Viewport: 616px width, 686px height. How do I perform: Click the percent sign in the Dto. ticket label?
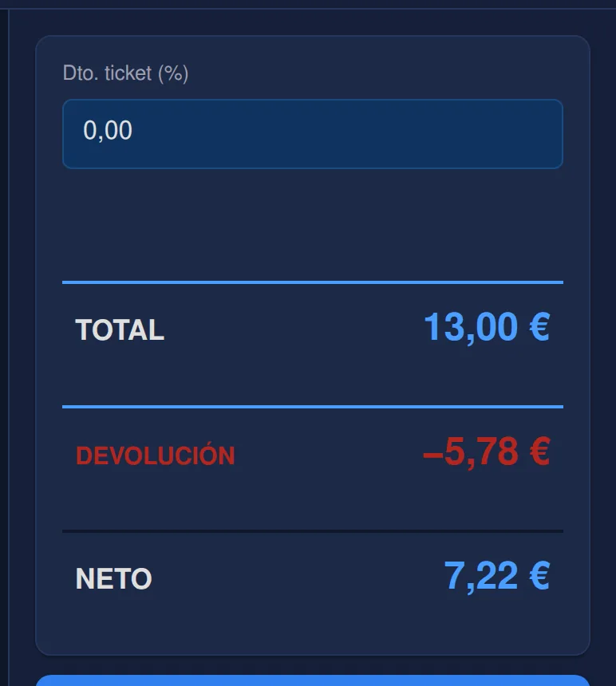[173, 73]
